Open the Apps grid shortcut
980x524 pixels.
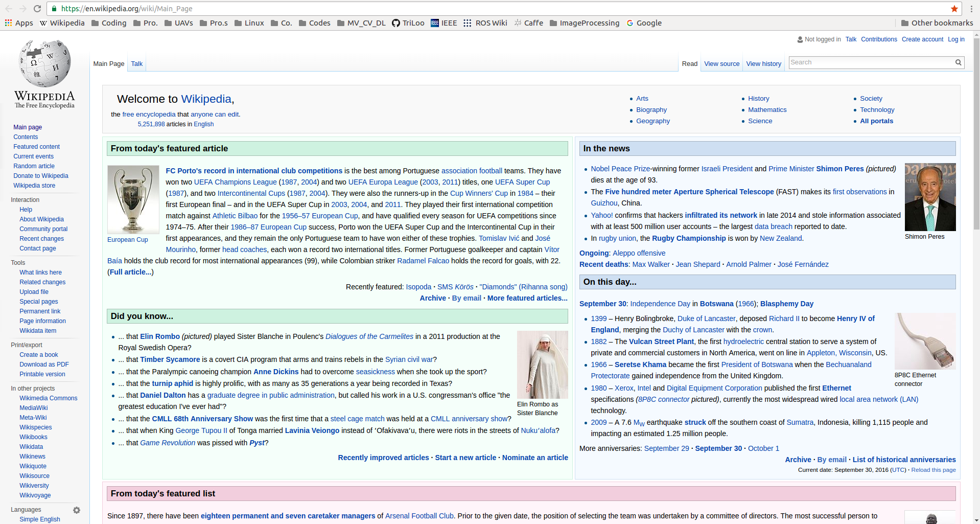pyautogui.click(x=19, y=23)
